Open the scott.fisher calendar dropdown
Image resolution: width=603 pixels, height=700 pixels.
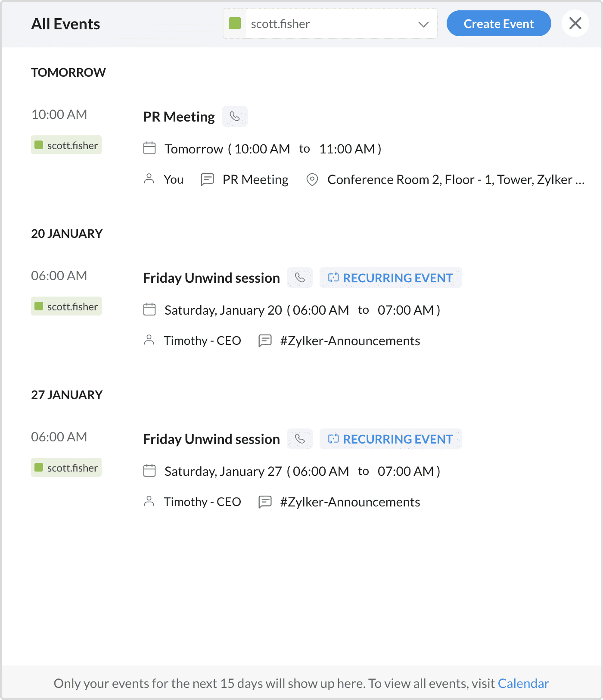point(330,24)
